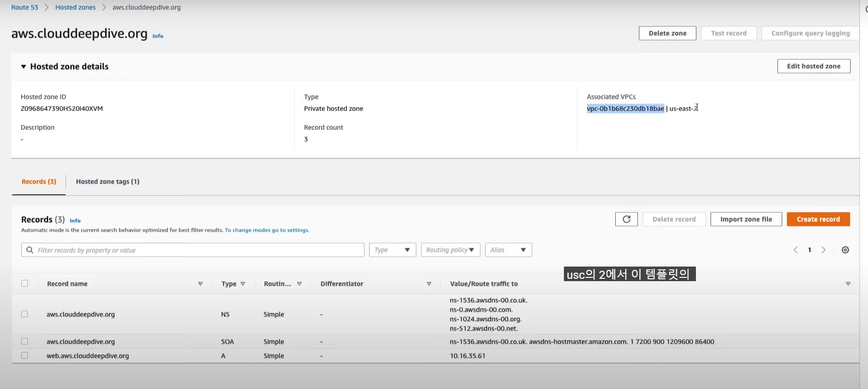Select the SOA record checkbox
Image resolution: width=868 pixels, height=389 pixels.
pos(25,341)
